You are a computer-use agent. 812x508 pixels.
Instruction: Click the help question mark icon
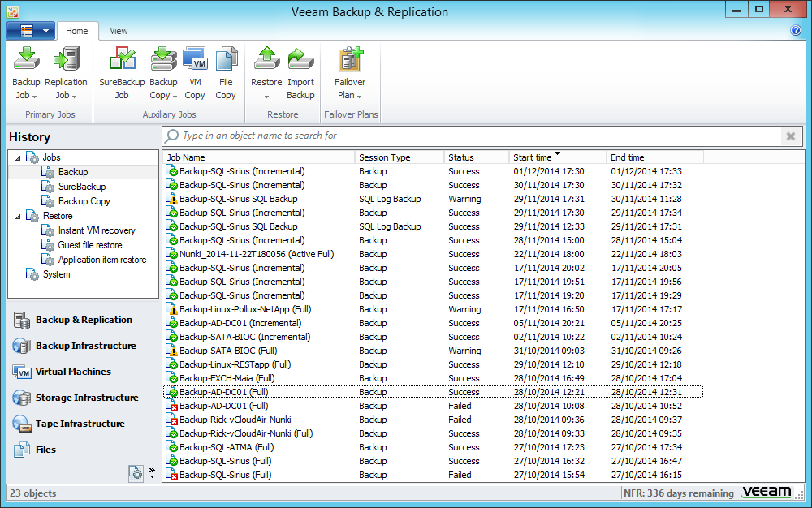(796, 31)
